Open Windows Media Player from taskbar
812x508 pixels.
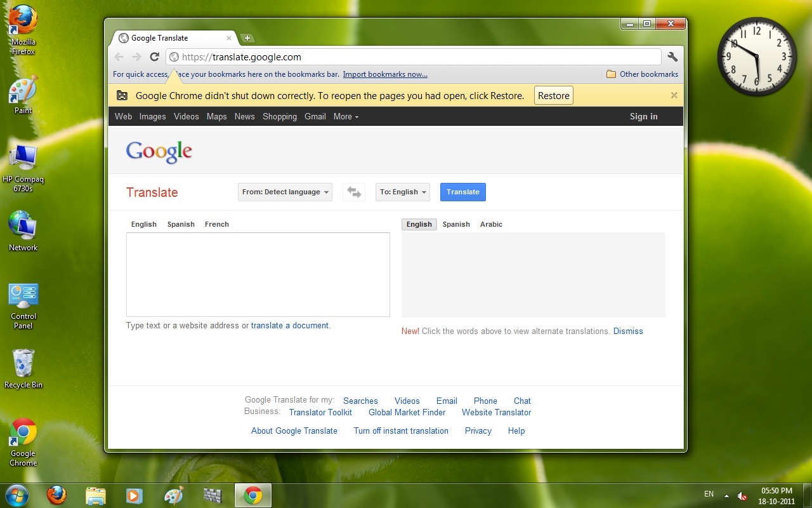coord(134,495)
